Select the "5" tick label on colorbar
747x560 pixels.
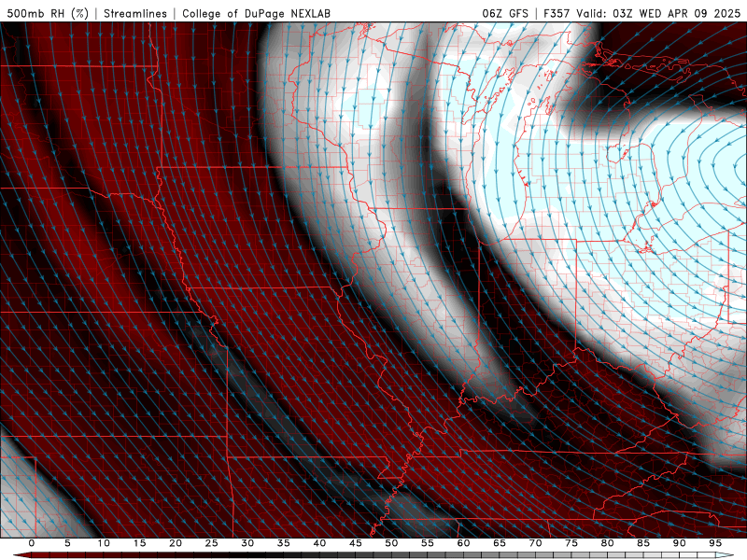(67, 543)
